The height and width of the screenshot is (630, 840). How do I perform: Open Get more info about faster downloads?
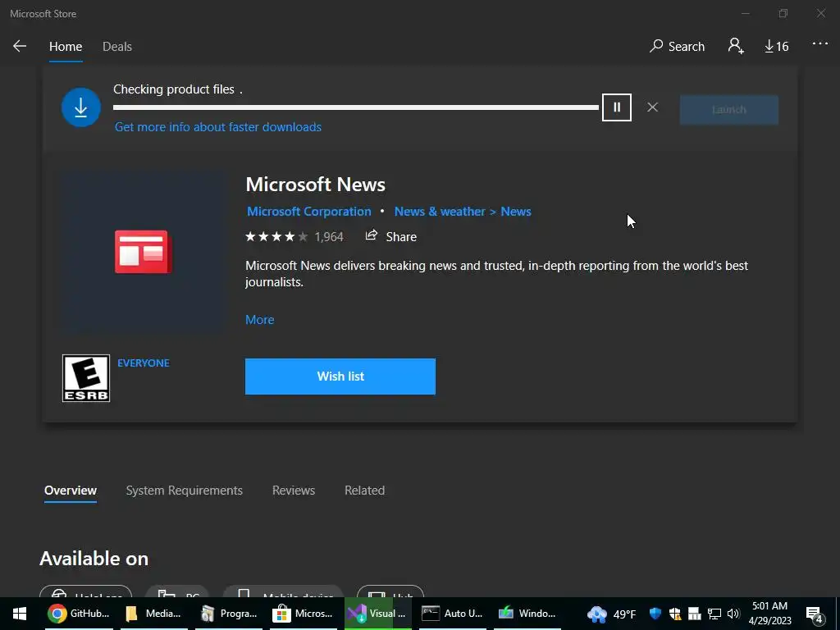[x=218, y=127]
